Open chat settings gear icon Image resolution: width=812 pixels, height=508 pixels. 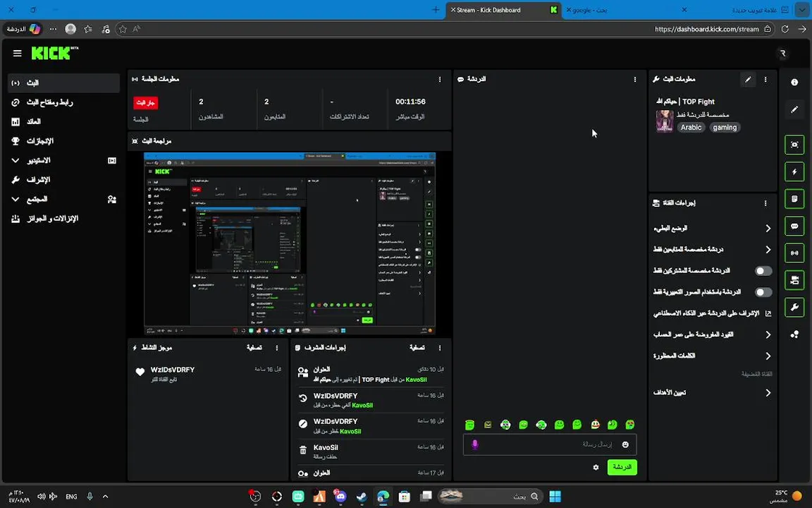pyautogui.click(x=596, y=467)
